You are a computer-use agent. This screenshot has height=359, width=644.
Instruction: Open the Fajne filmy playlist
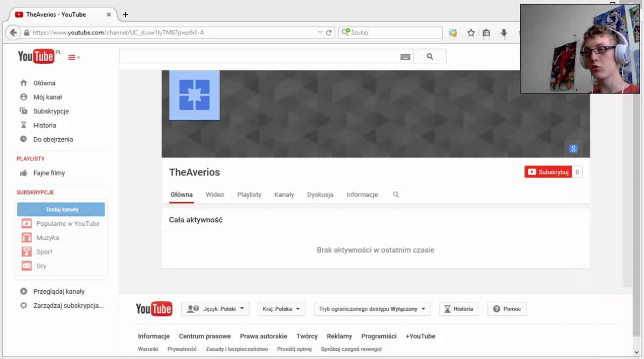click(49, 173)
